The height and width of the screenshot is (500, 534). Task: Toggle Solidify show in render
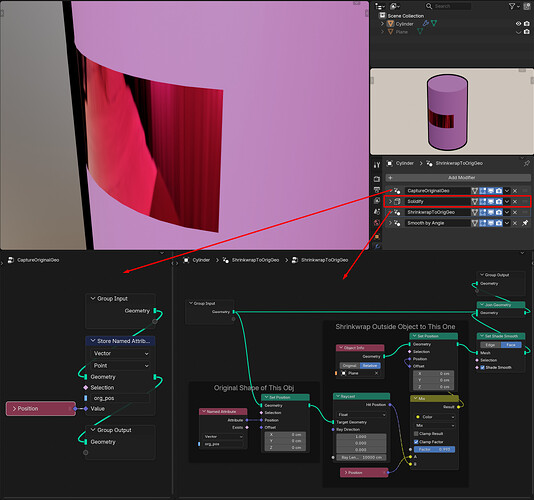(x=499, y=201)
